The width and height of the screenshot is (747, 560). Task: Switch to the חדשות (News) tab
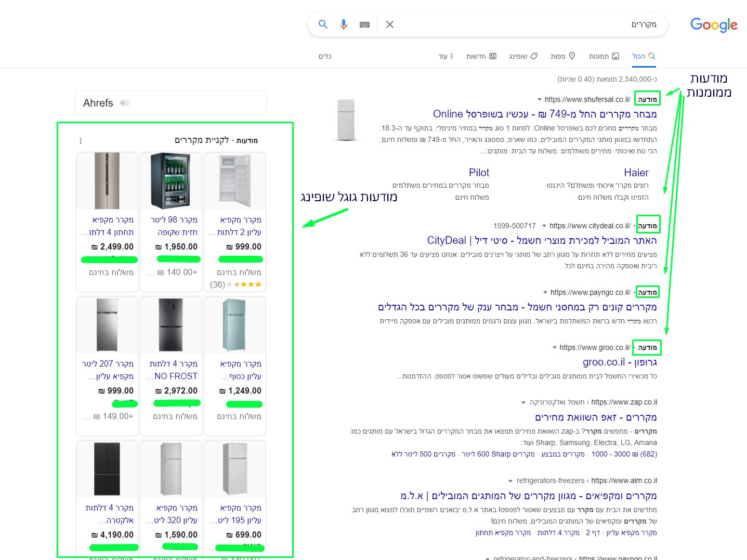(481, 56)
